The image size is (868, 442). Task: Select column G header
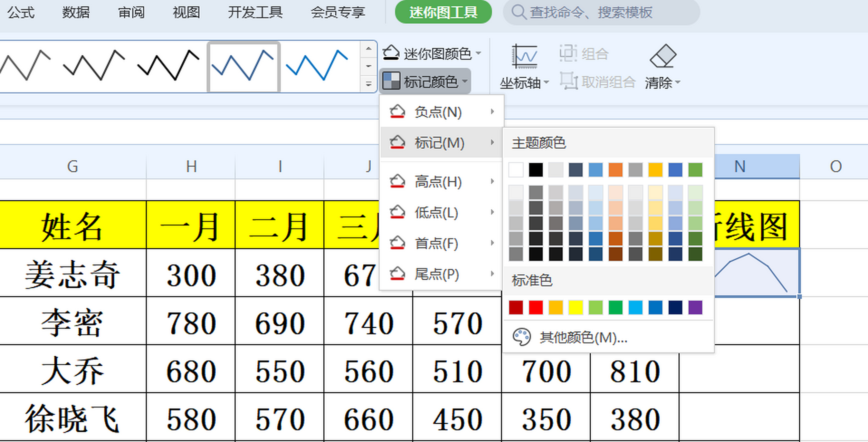tap(73, 166)
